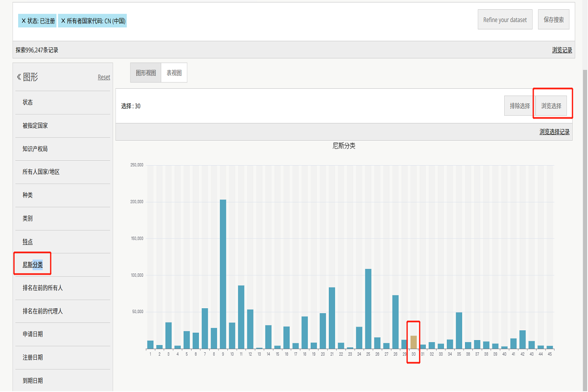588x392 pixels.
Task: Select 知识产权局 in the sidebar
Action: coord(63,148)
